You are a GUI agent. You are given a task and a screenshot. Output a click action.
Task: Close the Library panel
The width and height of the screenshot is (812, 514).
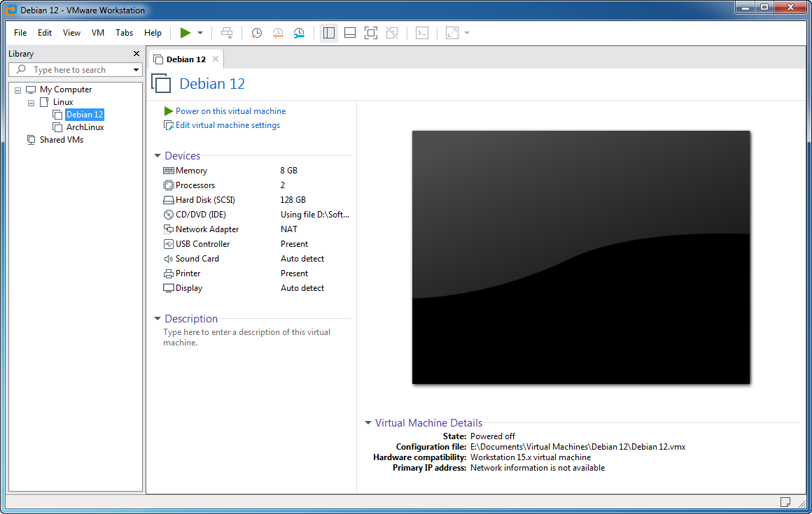click(x=136, y=54)
